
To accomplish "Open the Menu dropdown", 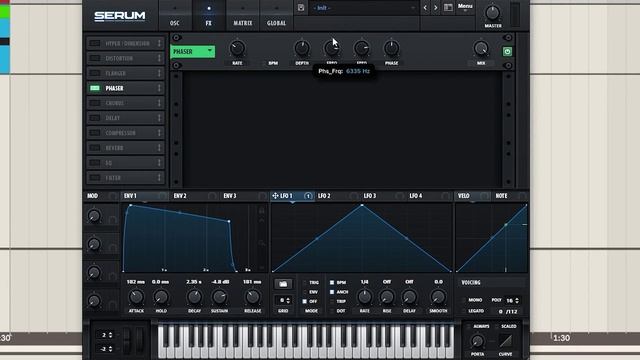I will pos(465,7).
